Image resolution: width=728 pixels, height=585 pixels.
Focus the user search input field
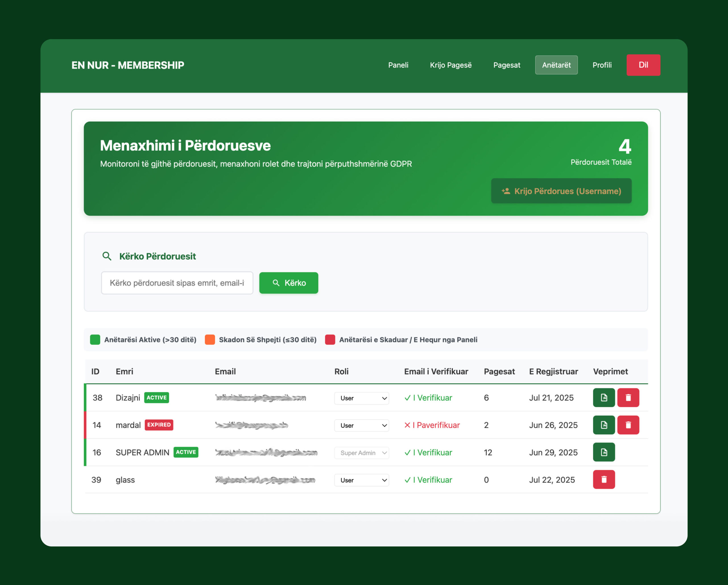coord(177,283)
